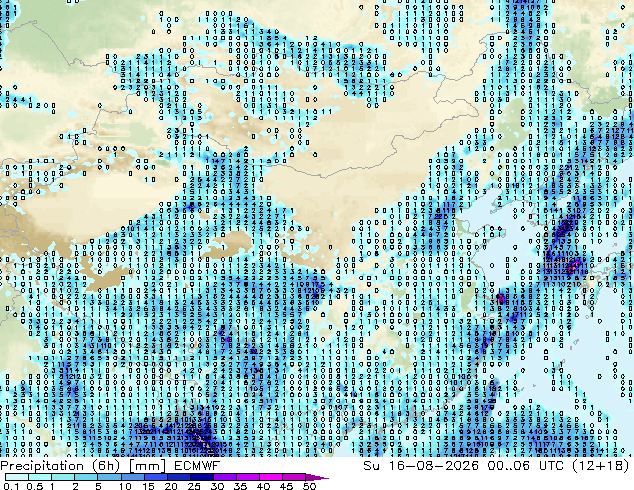Click the 40–45 mm magenta legend swatch
Viewport: 634px width, 490px height.
[271, 477]
